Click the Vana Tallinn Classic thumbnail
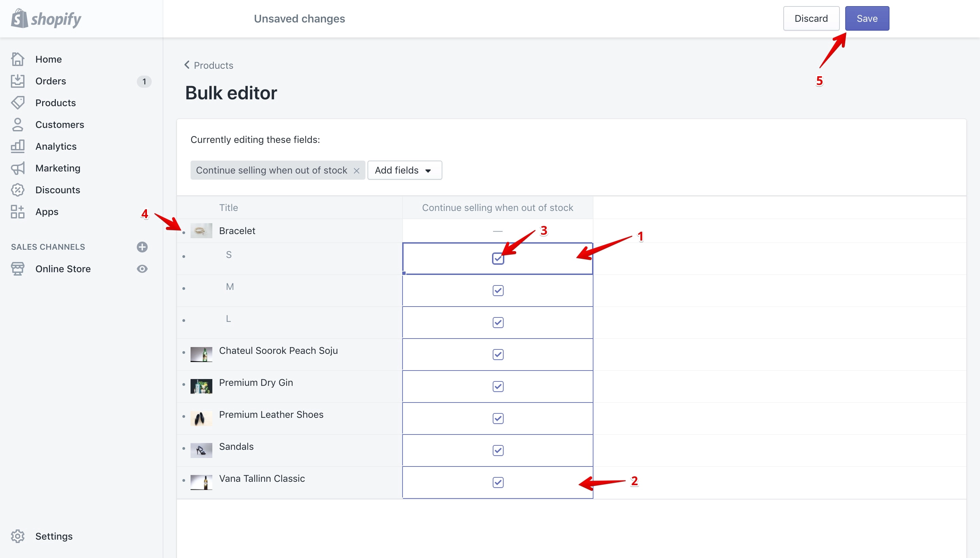 point(201,482)
